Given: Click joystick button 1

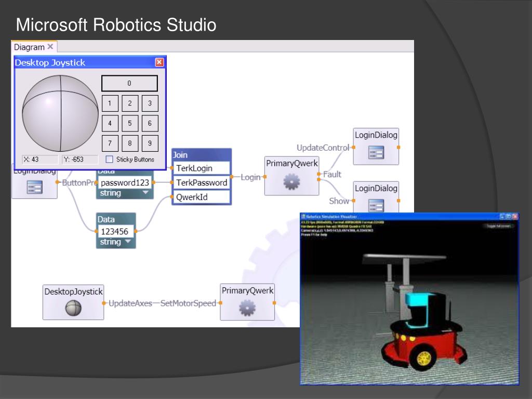Looking at the screenshot, I should click(x=110, y=103).
